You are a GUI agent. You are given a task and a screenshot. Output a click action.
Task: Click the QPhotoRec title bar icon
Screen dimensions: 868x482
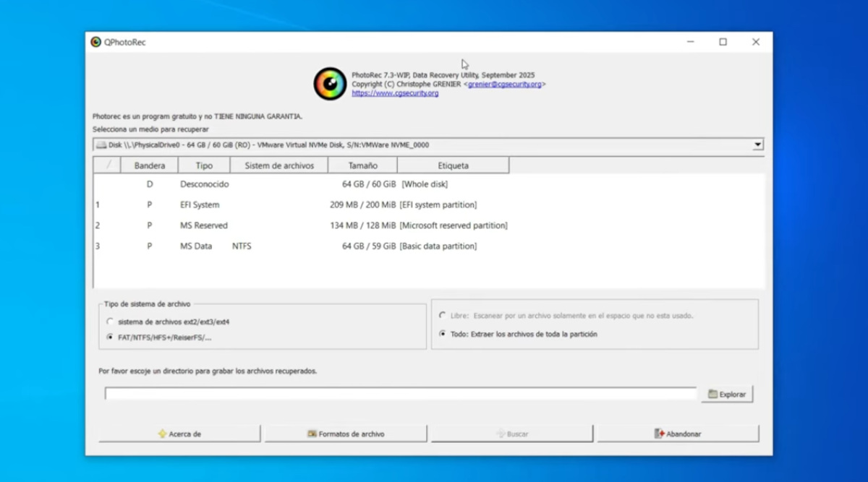point(95,42)
